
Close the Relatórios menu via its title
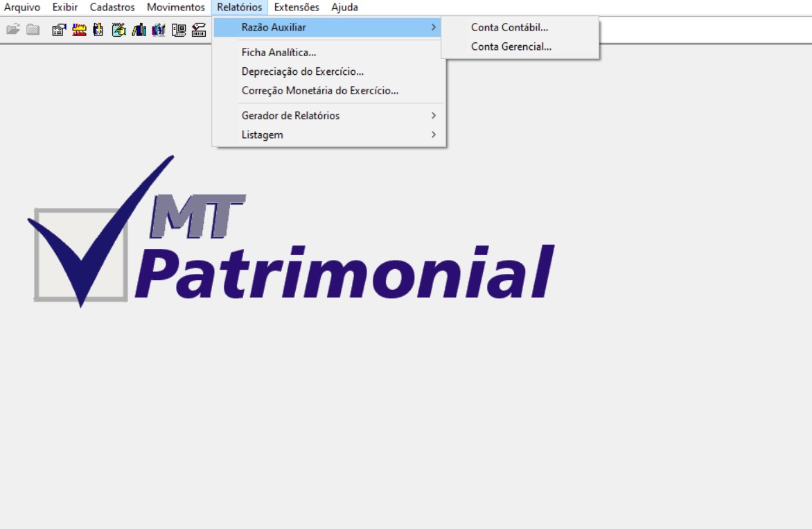point(239,7)
